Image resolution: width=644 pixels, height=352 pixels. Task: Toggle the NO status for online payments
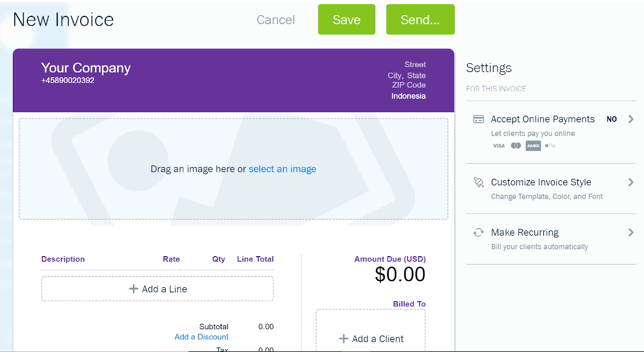coord(612,119)
